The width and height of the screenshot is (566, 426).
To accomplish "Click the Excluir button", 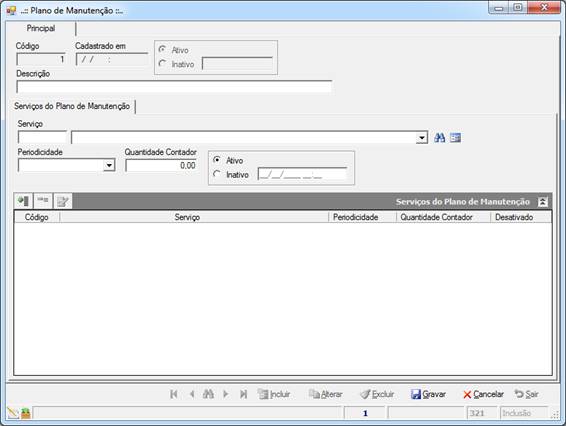I will (377, 394).
